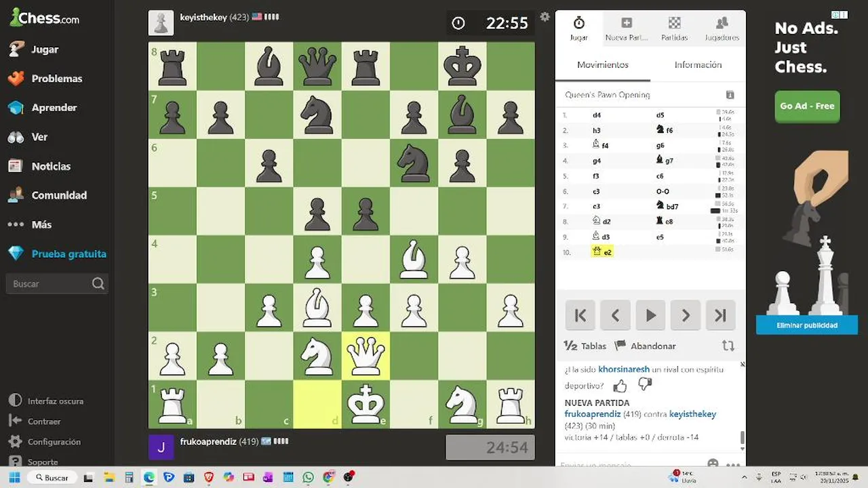This screenshot has width=868, height=488.
Task: Open the Queen's Pawn Opening book icon
Action: pyautogui.click(x=730, y=95)
